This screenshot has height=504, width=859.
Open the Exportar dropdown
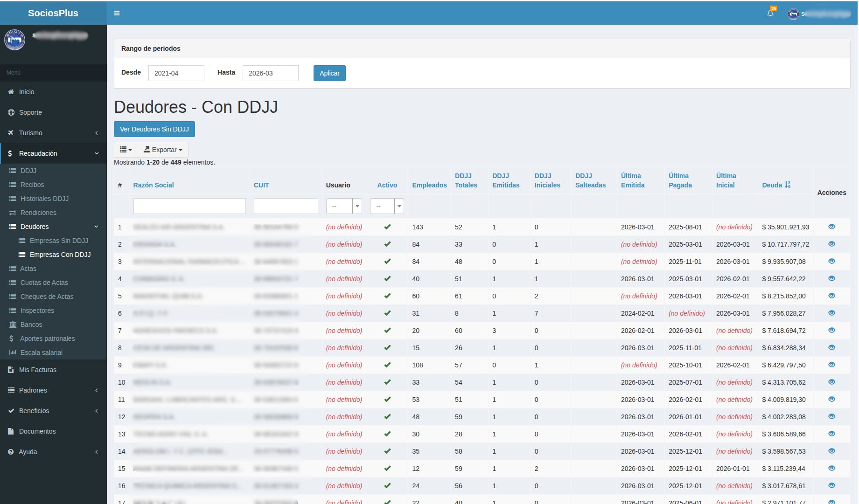point(163,150)
